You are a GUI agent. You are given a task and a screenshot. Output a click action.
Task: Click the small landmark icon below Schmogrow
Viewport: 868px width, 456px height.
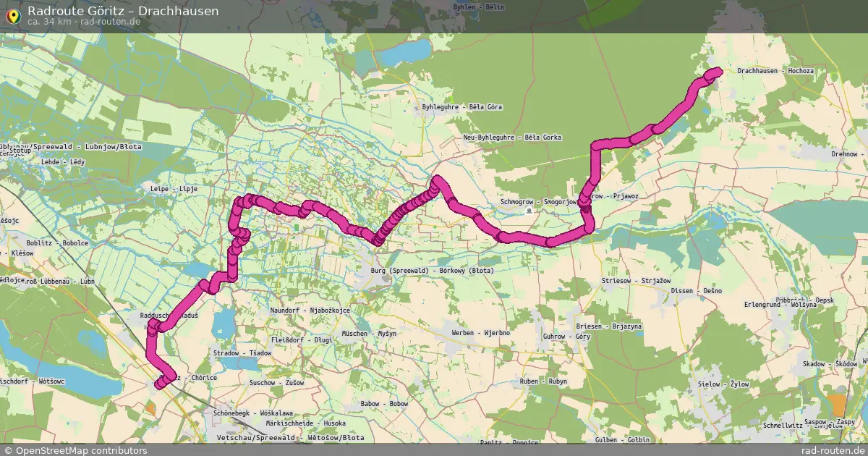point(529,211)
